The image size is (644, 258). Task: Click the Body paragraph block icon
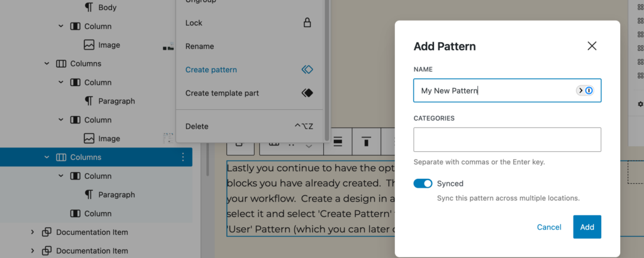[x=89, y=8]
